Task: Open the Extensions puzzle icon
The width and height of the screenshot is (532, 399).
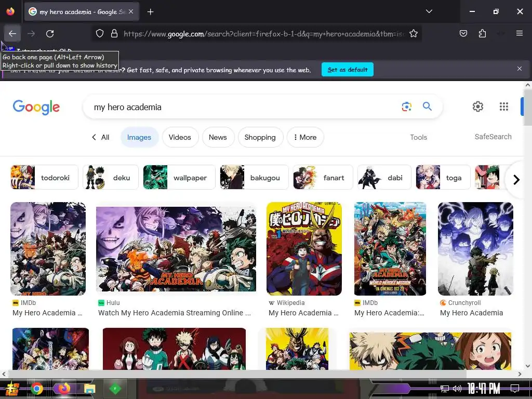Action: click(x=482, y=33)
